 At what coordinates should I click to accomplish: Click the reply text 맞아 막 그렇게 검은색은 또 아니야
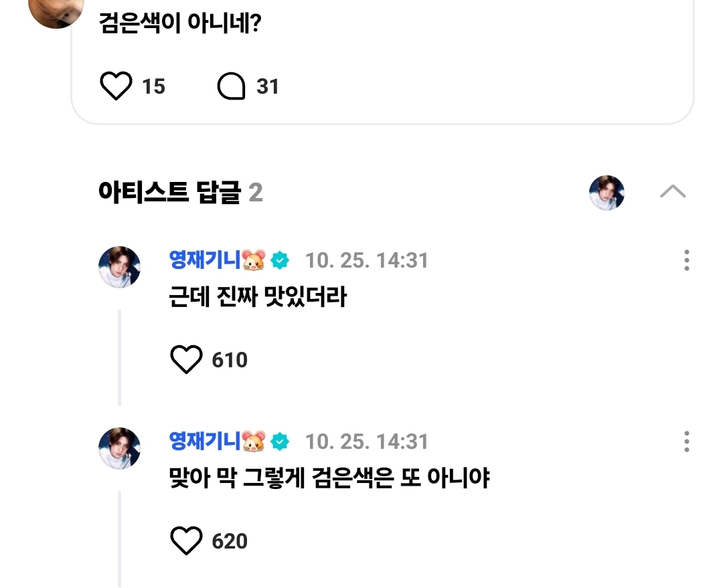(x=329, y=479)
